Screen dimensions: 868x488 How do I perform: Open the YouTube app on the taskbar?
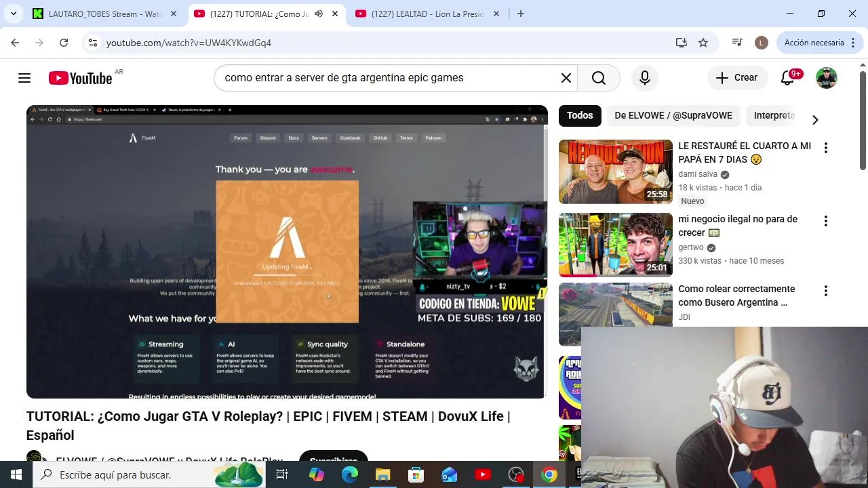click(x=483, y=475)
